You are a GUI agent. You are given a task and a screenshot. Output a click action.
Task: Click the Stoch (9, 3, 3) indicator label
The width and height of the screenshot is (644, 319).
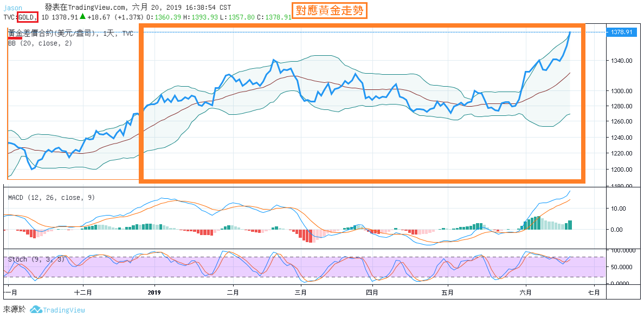click(36, 259)
